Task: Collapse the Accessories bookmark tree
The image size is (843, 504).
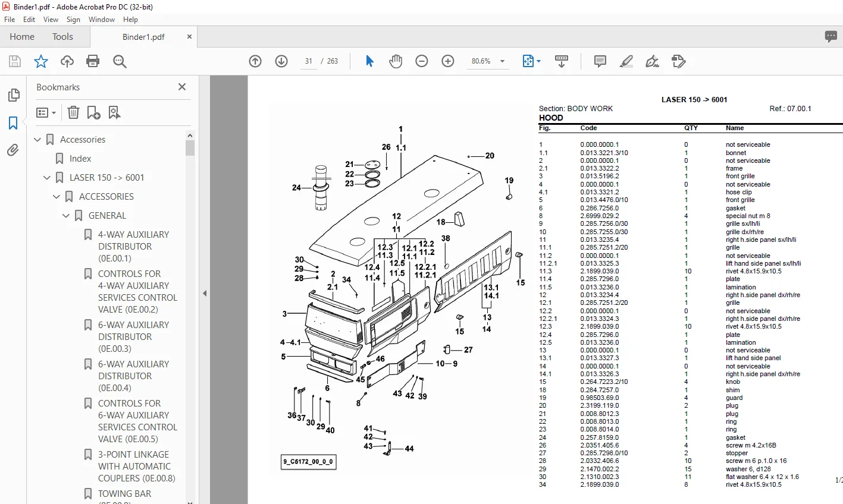Action: click(x=37, y=140)
